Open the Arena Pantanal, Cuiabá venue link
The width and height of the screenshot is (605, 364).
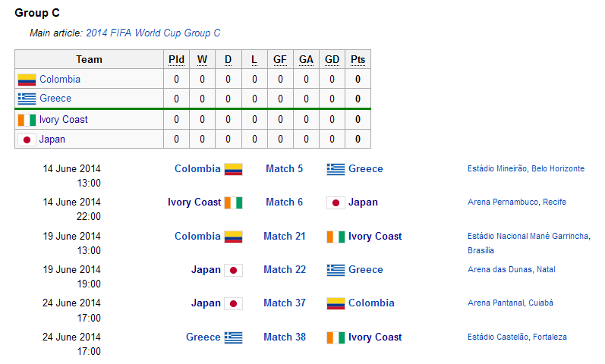[x=510, y=303]
